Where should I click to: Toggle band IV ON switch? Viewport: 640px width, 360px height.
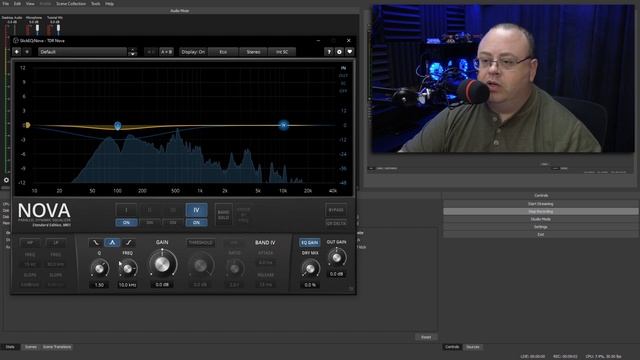pos(196,222)
